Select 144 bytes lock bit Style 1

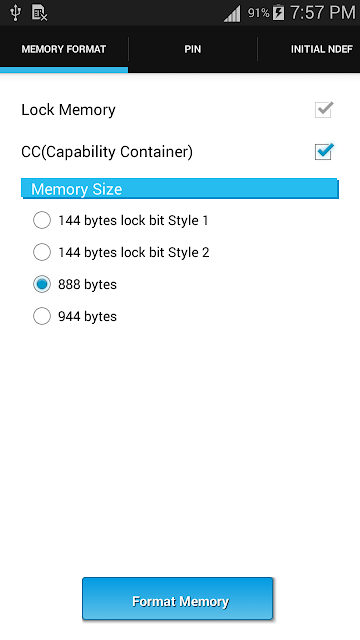pyautogui.click(x=121, y=220)
